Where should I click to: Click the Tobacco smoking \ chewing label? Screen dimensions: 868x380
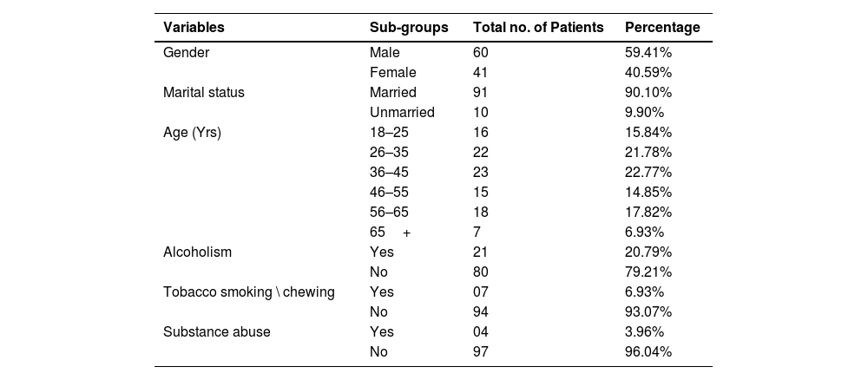pyautogui.click(x=248, y=292)
